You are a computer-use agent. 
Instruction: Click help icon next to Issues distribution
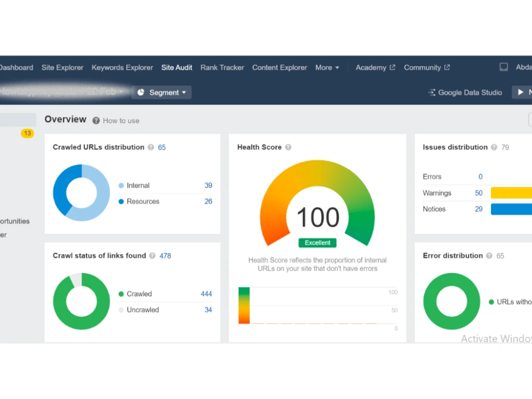(494, 147)
